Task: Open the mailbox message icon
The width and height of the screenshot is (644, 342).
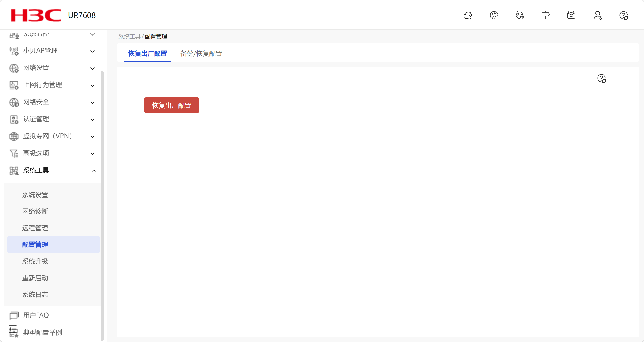Action: (571, 15)
